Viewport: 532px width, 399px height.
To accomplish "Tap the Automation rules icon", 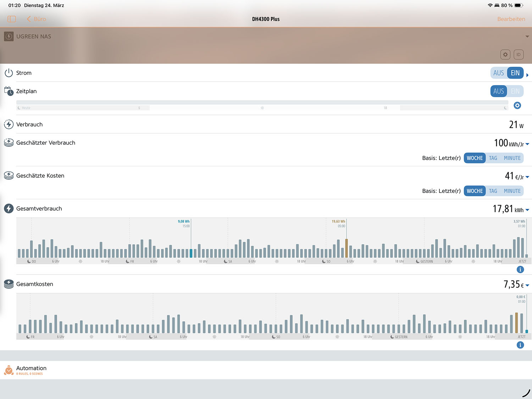I will [9, 370].
